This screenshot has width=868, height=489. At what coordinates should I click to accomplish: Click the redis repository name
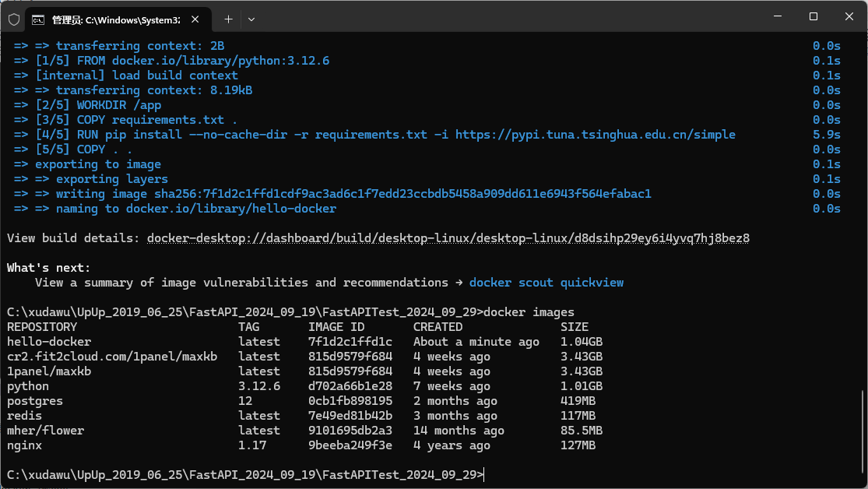(x=24, y=416)
